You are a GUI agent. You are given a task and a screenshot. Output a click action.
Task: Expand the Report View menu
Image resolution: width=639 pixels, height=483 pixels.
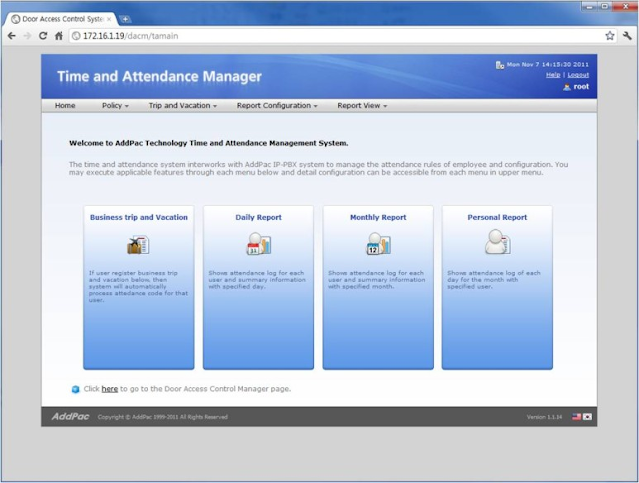362,106
